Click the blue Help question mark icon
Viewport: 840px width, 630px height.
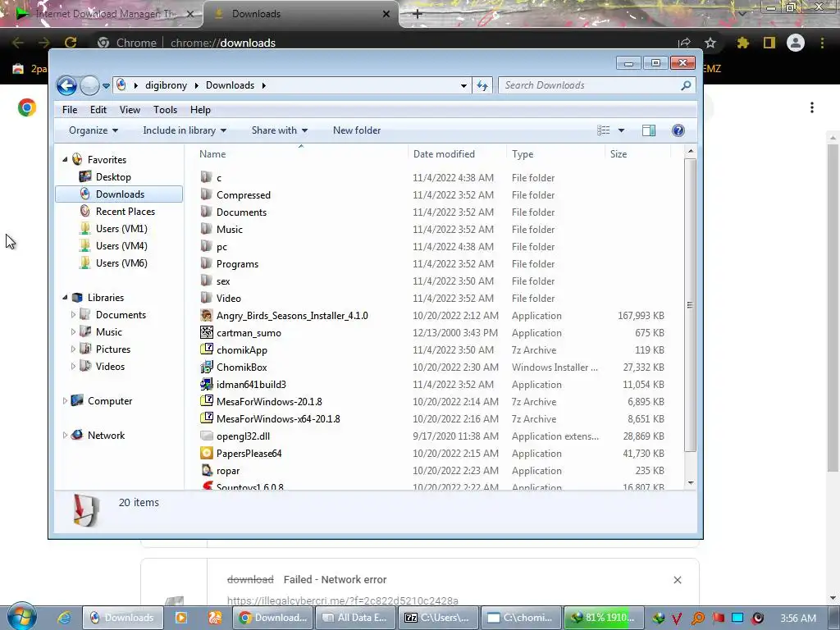point(678,130)
